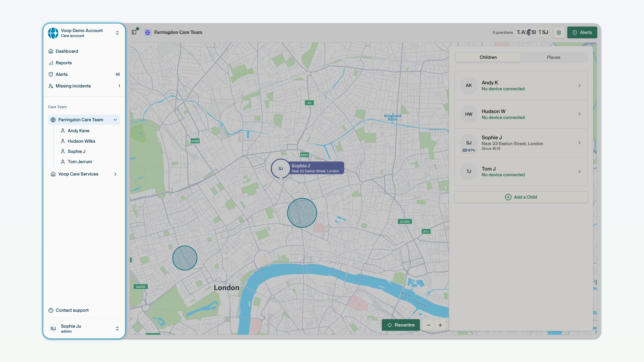Image resolution: width=644 pixels, height=362 pixels.
Task: Click the green Alerts button
Action: 582,33
